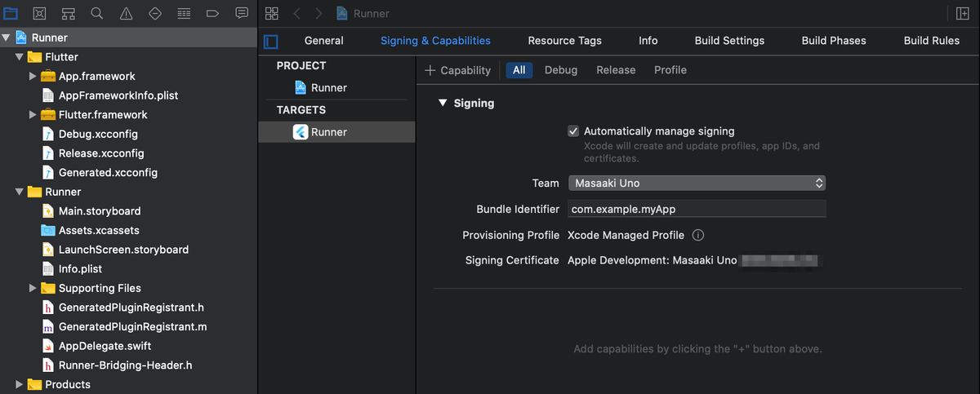Expand the Products folder

tap(20, 384)
